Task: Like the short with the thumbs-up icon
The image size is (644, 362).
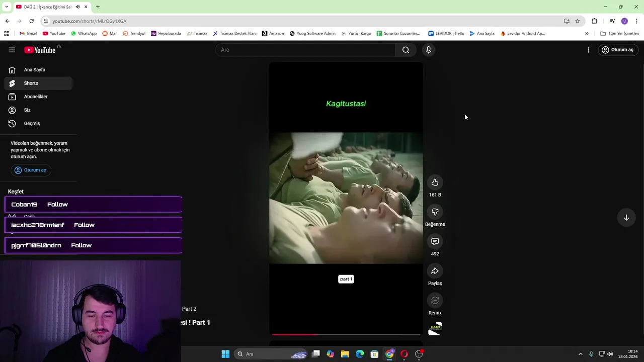Action: 435,183
